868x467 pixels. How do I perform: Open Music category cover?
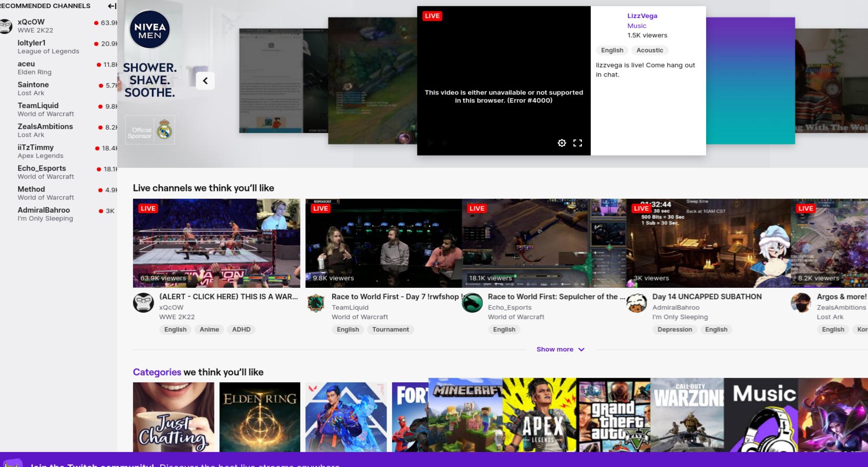click(x=761, y=415)
